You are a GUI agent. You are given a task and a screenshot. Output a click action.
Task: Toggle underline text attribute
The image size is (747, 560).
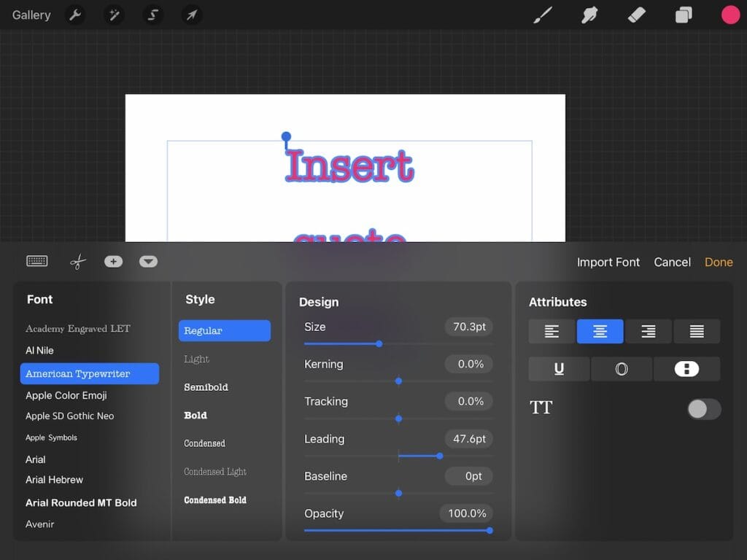pyautogui.click(x=559, y=369)
